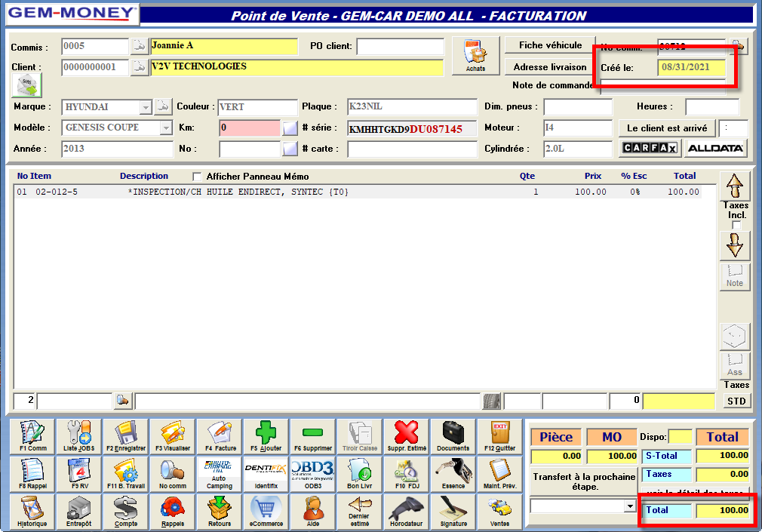762x532 pixels.
Task: Click the Dim. pneus field
Action: click(578, 107)
